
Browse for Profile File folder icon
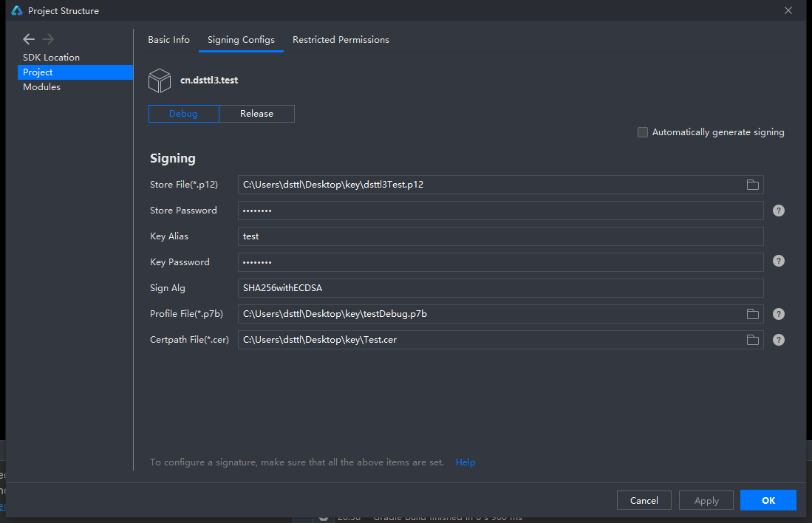coord(753,314)
